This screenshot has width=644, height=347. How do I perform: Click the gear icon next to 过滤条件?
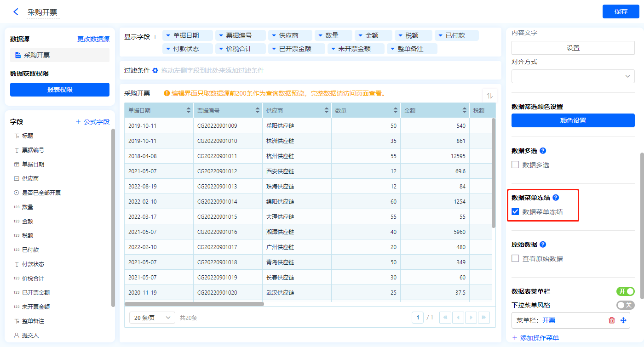(x=155, y=70)
